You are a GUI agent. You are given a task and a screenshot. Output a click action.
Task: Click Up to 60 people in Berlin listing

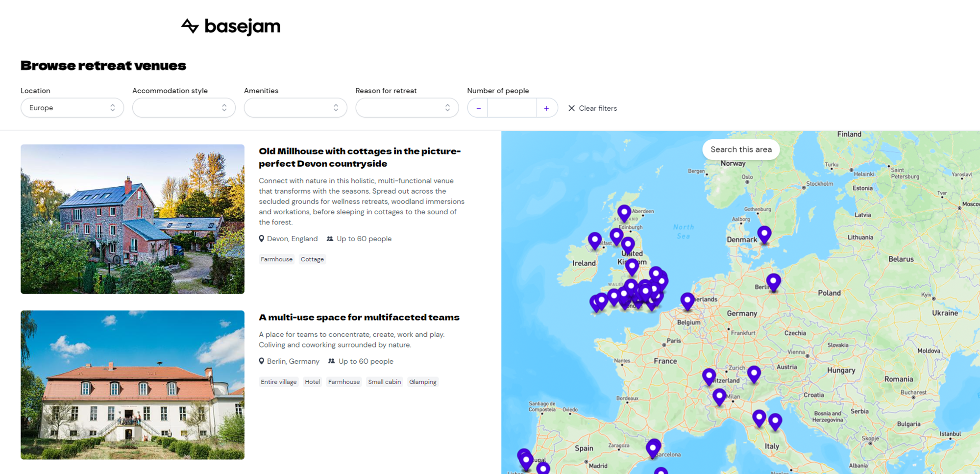(x=366, y=361)
